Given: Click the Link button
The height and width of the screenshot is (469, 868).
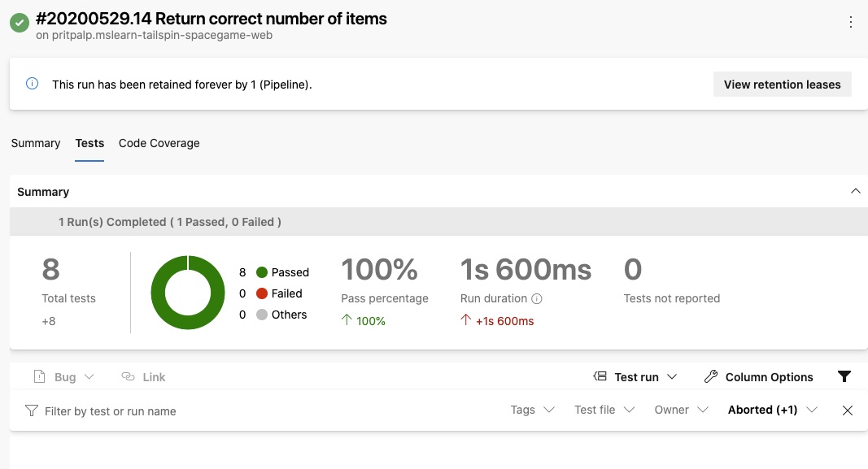Looking at the screenshot, I should coord(143,376).
